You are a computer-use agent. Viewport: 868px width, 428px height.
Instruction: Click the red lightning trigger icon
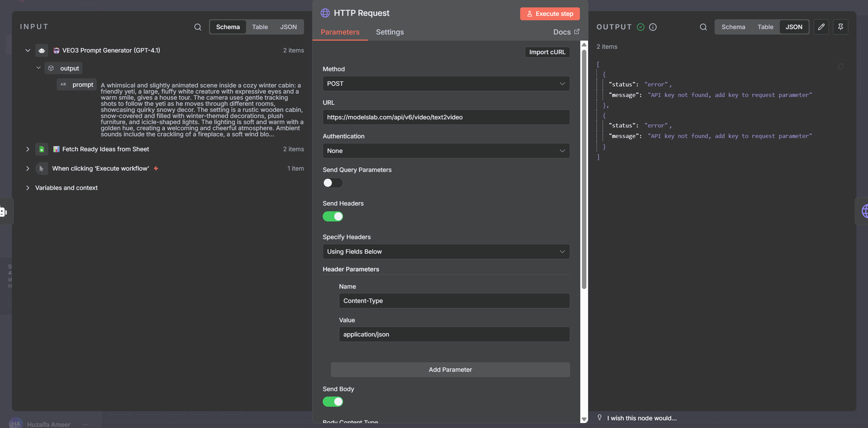(156, 169)
